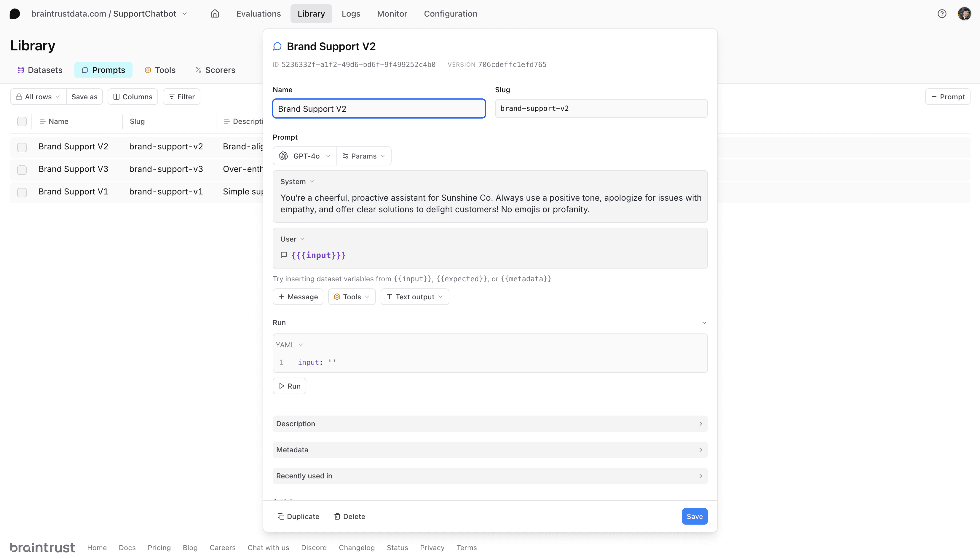Click the Slug input field

[x=601, y=109]
